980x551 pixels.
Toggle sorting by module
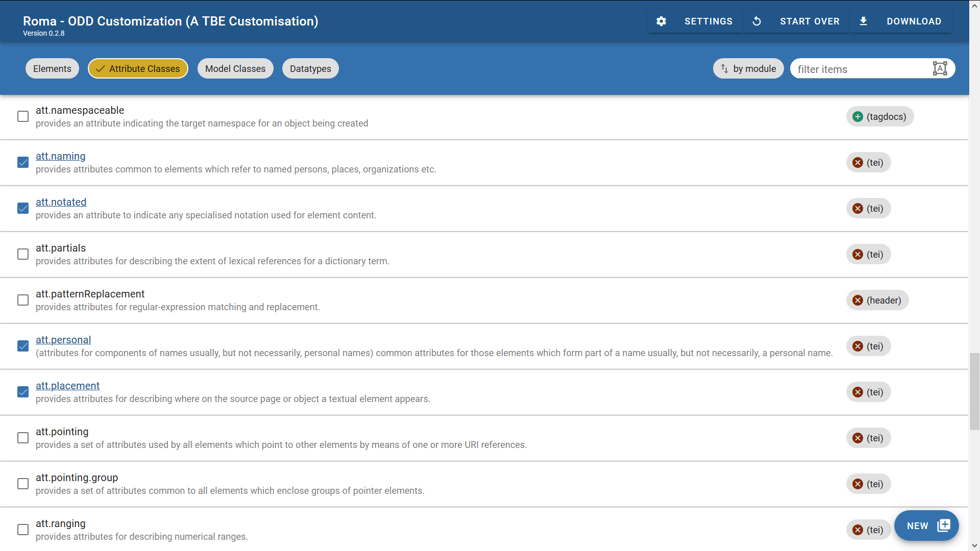(748, 69)
